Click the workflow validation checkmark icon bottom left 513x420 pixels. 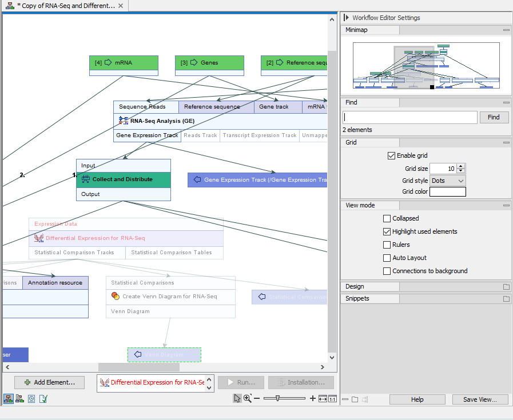pos(42,398)
